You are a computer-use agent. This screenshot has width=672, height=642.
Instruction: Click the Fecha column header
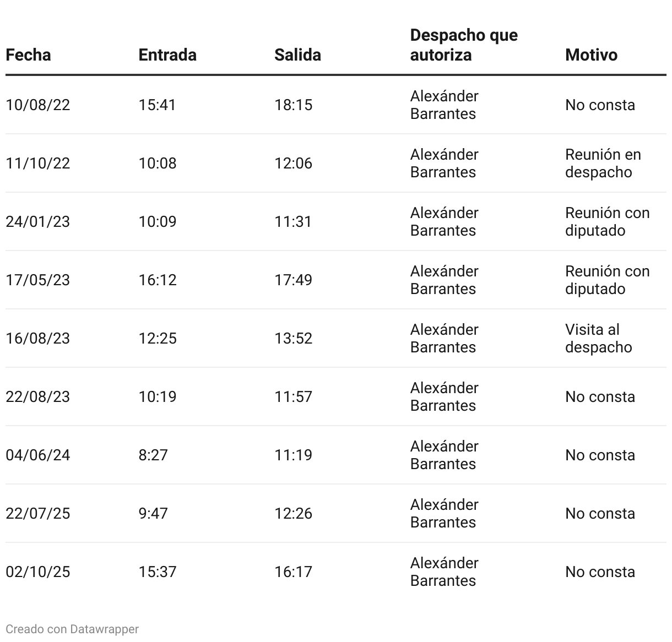[28, 55]
